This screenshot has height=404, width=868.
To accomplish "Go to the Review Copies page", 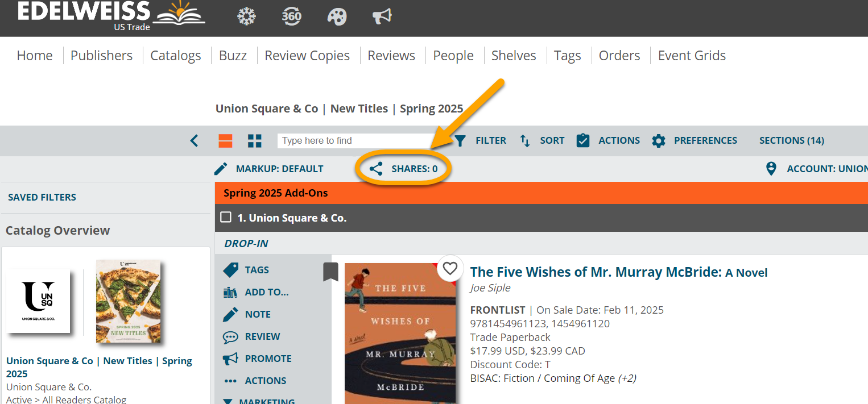I will (307, 56).
